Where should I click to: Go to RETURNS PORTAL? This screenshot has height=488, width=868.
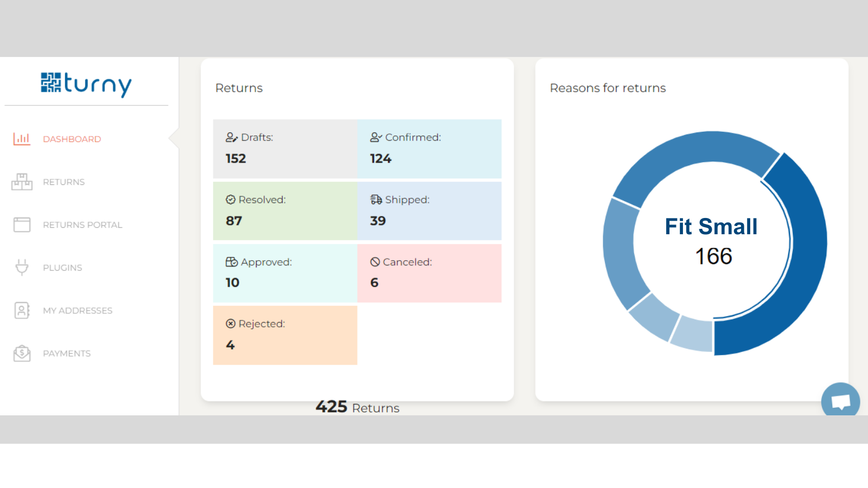click(82, 224)
